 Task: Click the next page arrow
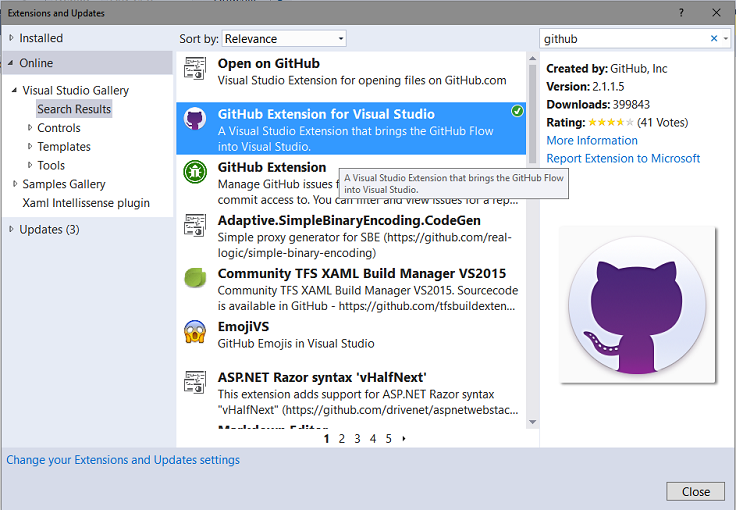404,439
